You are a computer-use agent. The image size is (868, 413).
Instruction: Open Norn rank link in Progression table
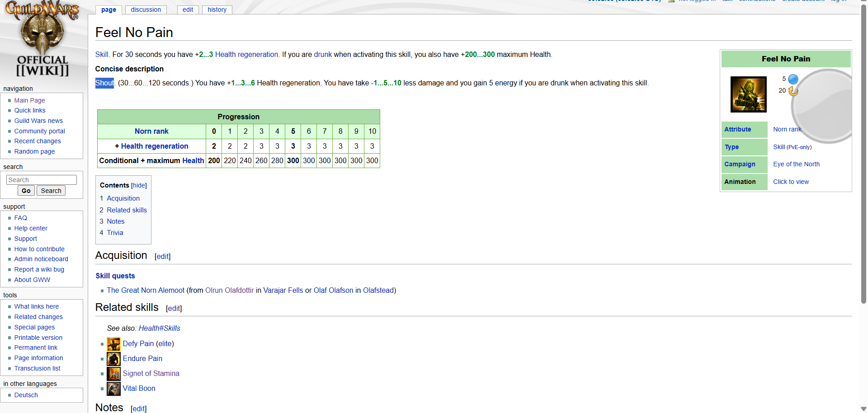coord(151,131)
